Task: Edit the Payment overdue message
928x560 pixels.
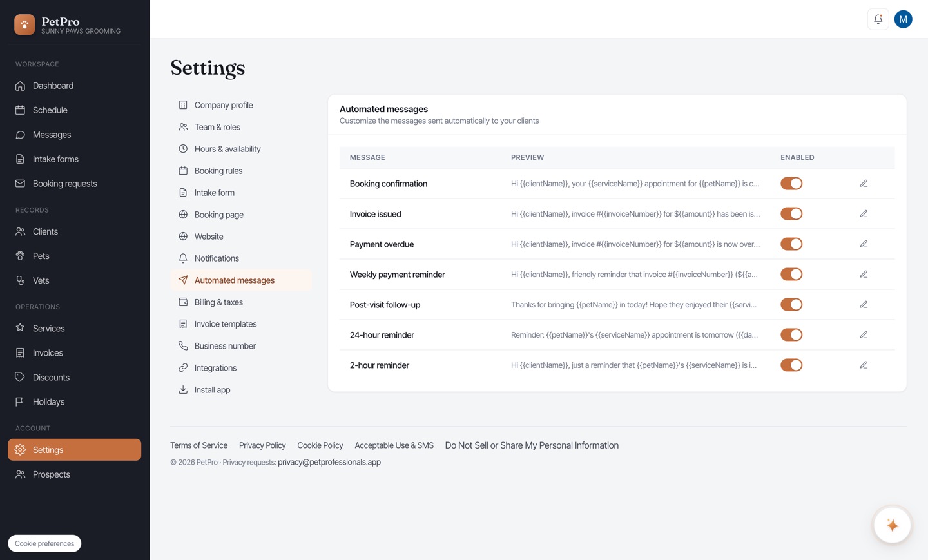Action: [x=864, y=244]
